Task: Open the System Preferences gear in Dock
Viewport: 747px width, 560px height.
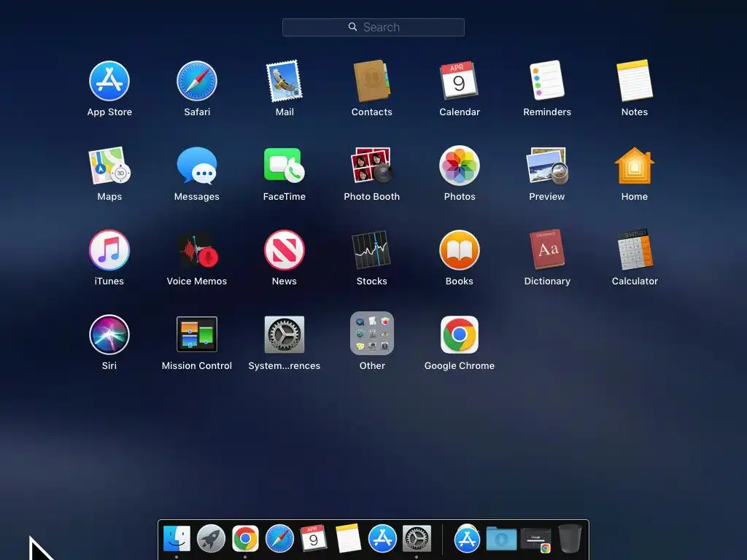Action: click(417, 539)
